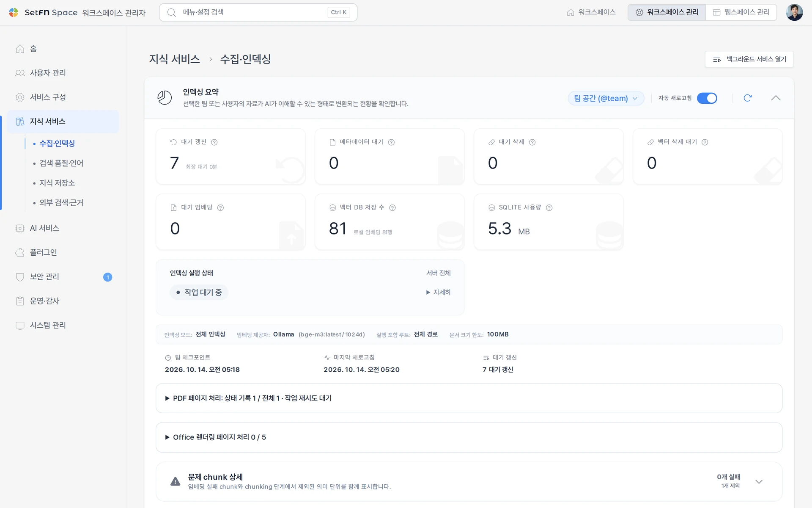Expand the PDF 페이지 처리 section
The width and height of the screenshot is (812, 508).
tap(469, 398)
